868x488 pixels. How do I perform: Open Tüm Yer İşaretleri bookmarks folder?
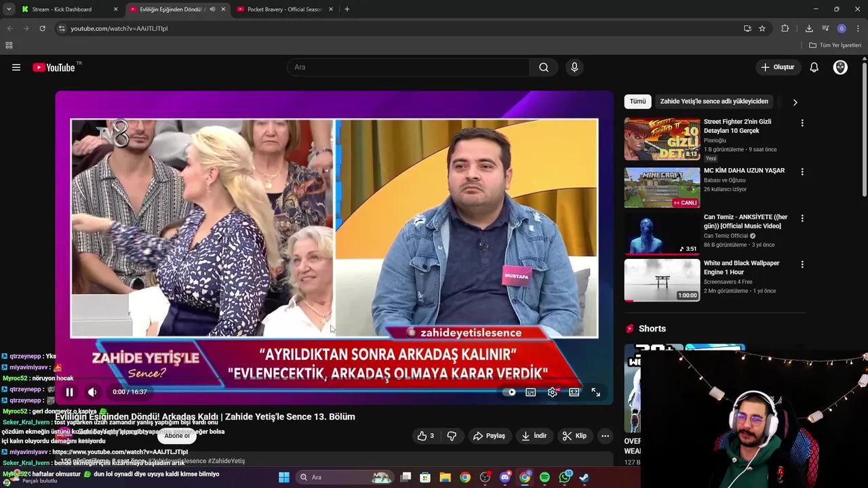point(835,45)
